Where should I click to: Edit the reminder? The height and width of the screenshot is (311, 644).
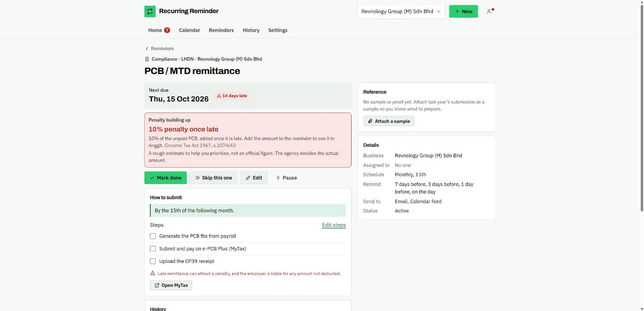tap(254, 178)
